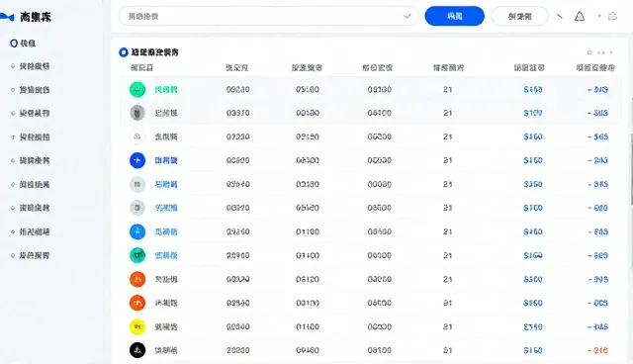Image resolution: width=633 pixels, height=364 pixels.
Task: Click the blue fish-shaped logo in the sidebar
Action: pos(7,17)
